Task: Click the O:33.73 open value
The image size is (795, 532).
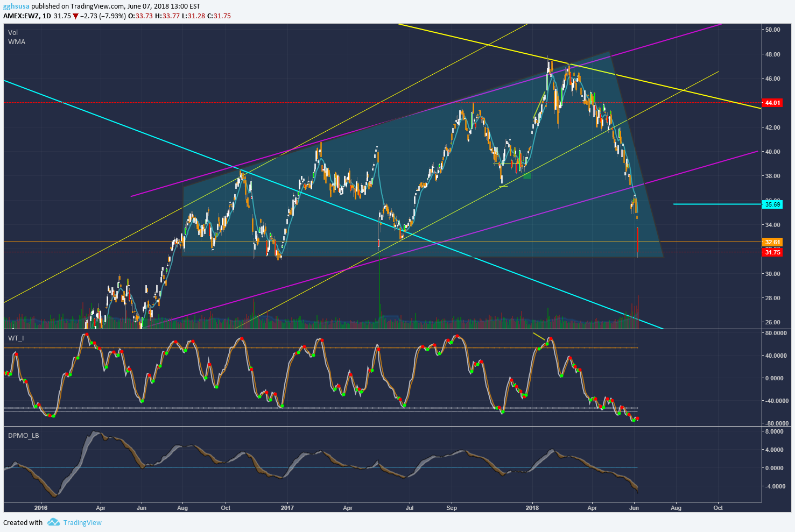Action: 140,16
